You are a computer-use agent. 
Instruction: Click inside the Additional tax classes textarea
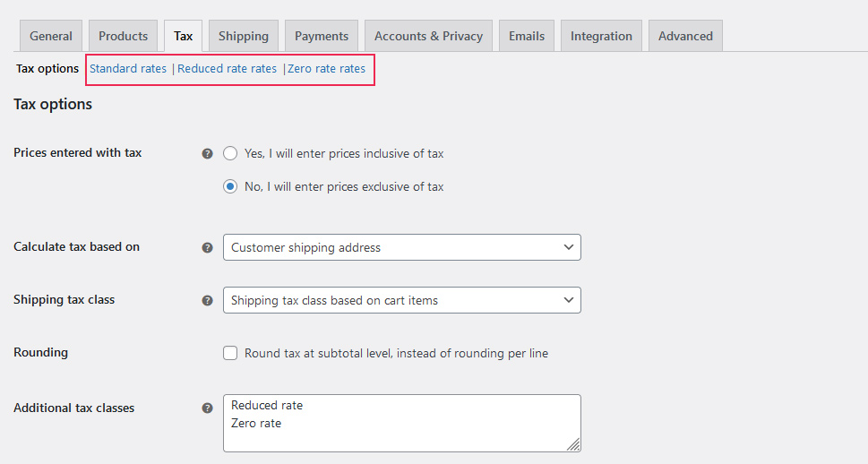coord(401,423)
